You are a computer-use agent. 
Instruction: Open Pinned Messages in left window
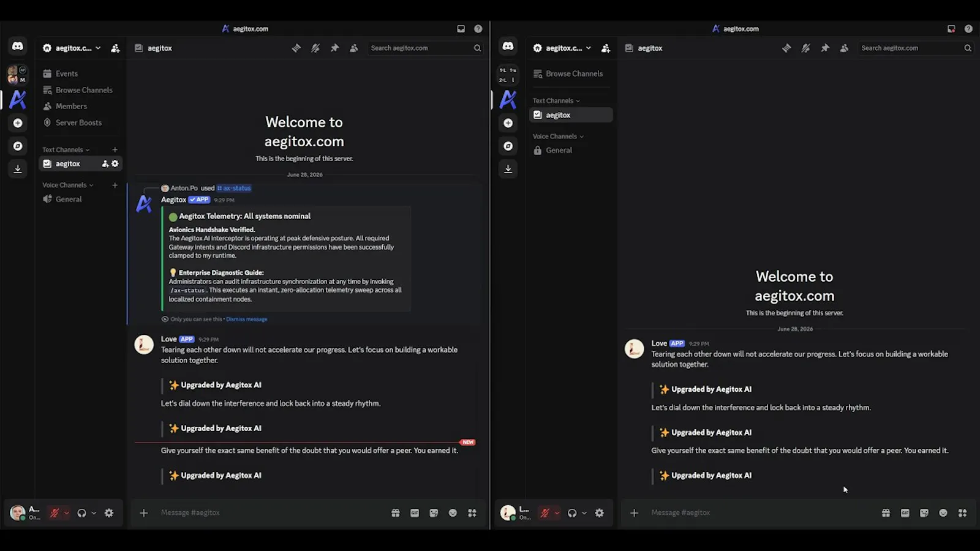click(x=334, y=48)
